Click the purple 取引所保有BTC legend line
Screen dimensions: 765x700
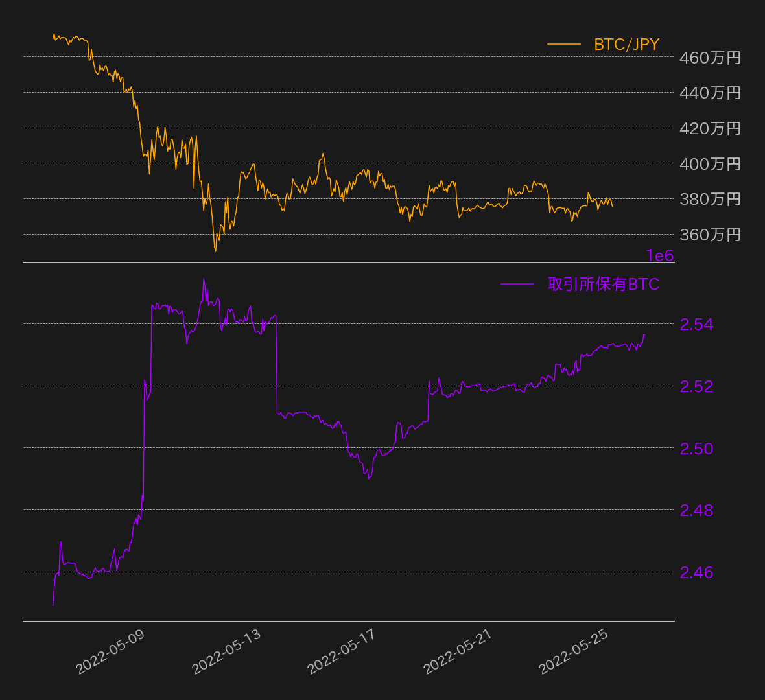point(517,284)
